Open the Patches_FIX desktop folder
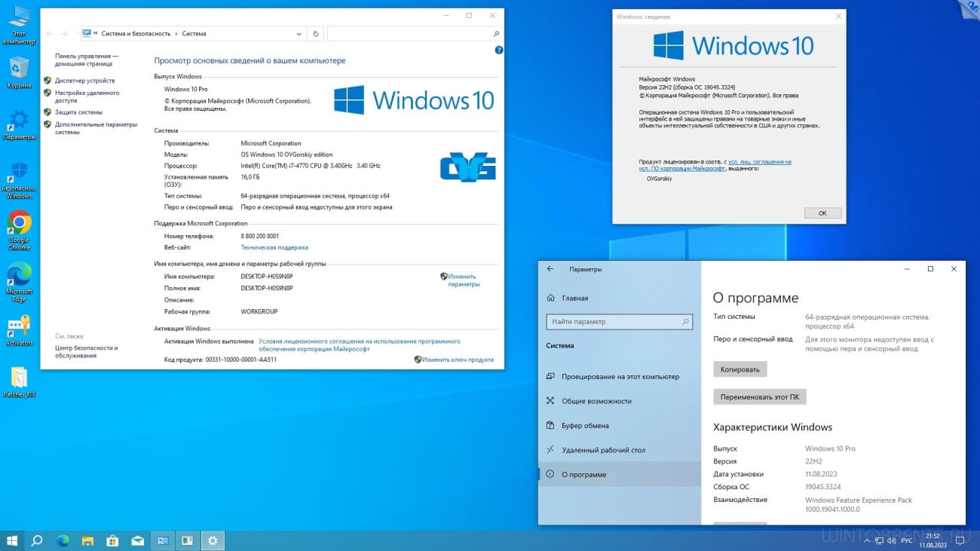980x551 pixels. [x=19, y=381]
